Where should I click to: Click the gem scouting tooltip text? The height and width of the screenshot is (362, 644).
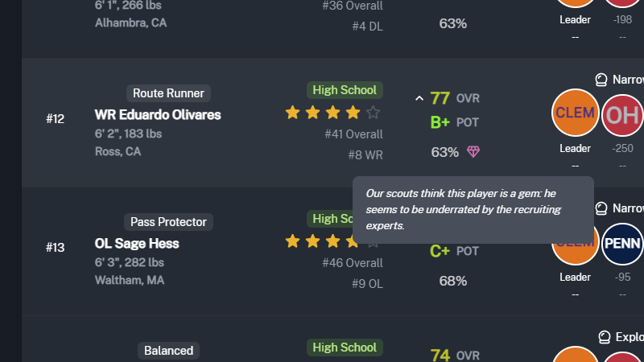[464, 209]
